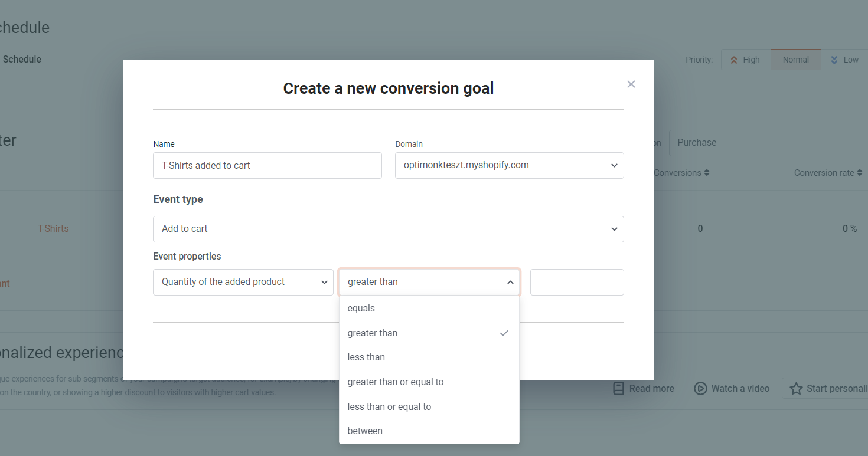868x456 pixels.
Task: Click the Schedule tab label
Action: (x=22, y=60)
